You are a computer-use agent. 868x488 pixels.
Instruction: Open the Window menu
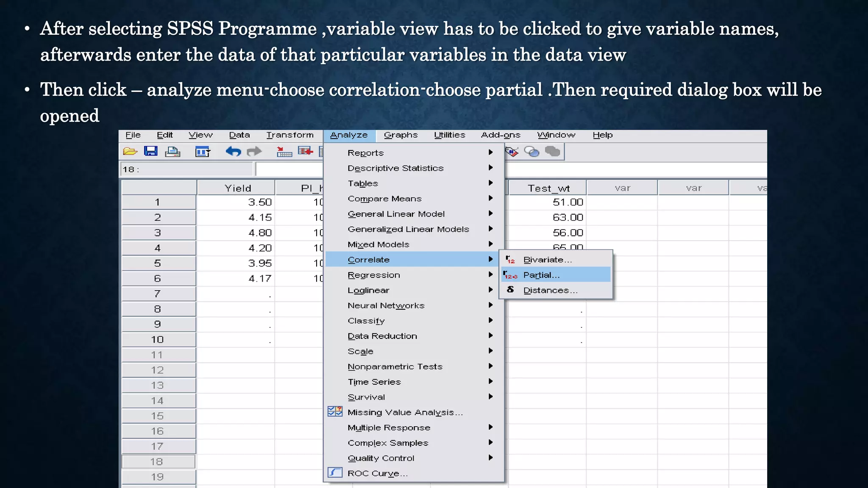click(556, 135)
